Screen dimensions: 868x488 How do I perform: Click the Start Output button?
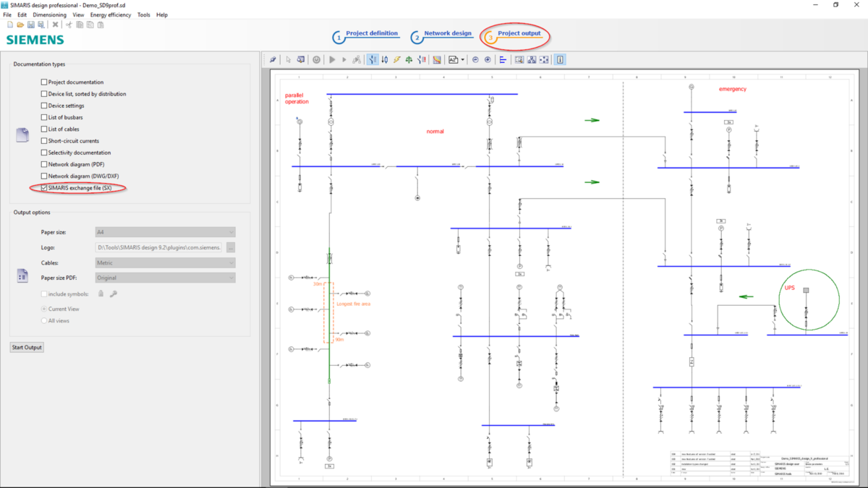(x=27, y=347)
